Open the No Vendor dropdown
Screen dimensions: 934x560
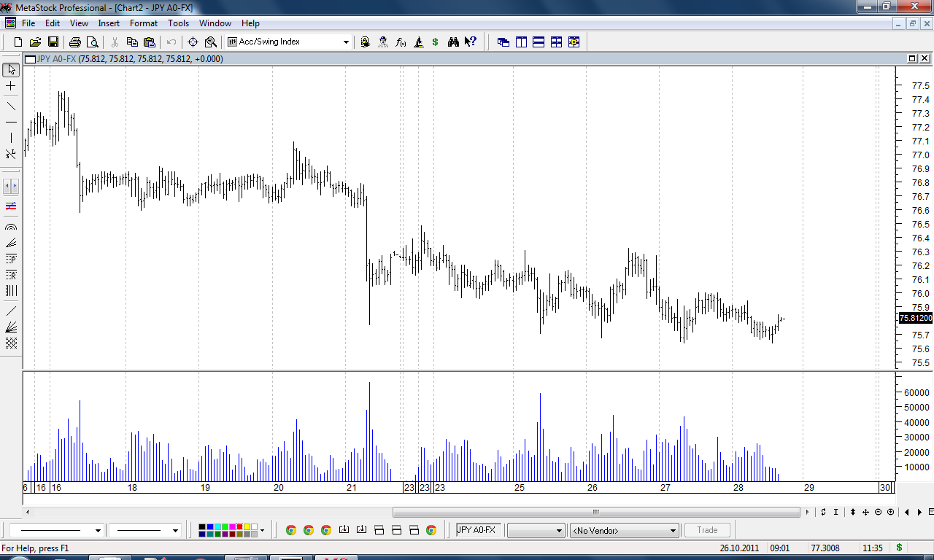coord(673,531)
